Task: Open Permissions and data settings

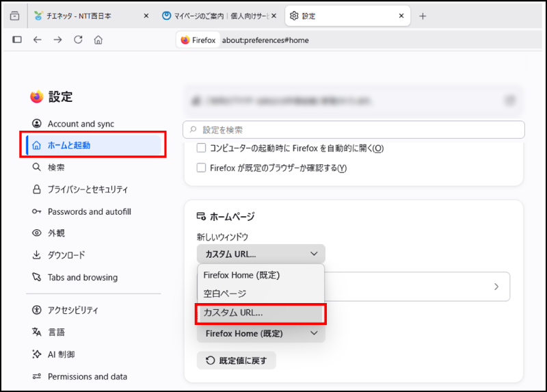Action: (94, 376)
